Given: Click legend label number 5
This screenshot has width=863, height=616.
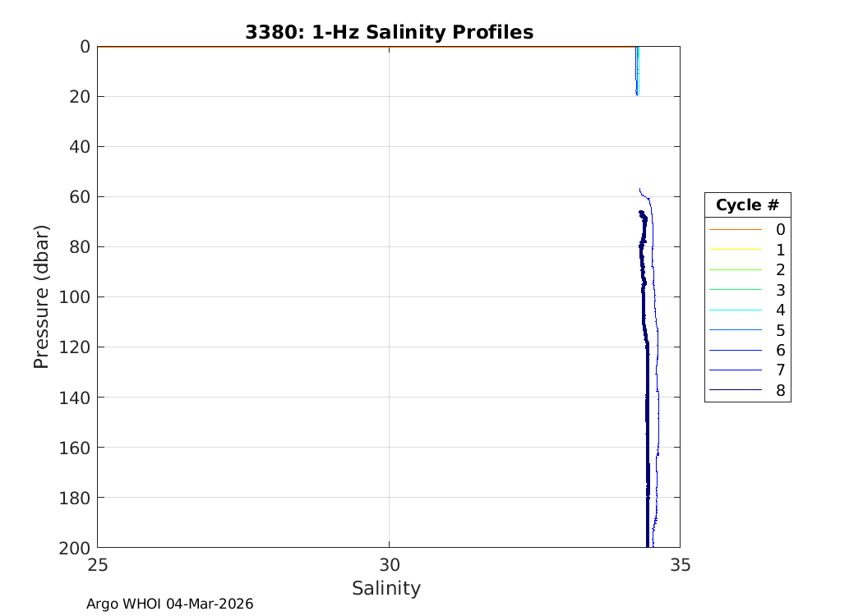Looking at the screenshot, I should click(780, 330).
